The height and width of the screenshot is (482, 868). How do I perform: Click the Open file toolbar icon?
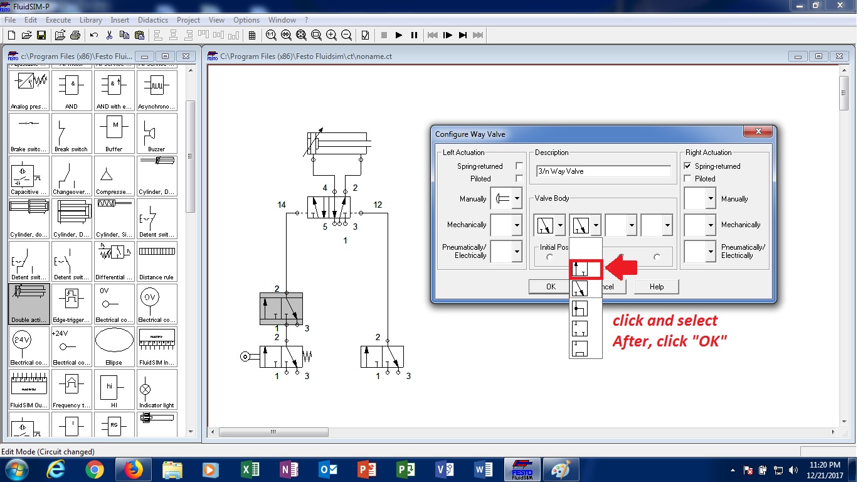pyautogui.click(x=27, y=35)
